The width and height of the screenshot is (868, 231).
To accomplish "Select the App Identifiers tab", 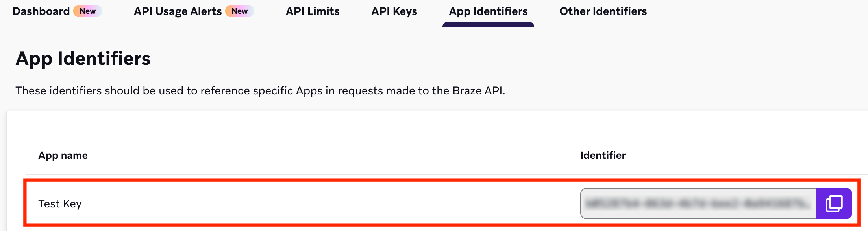I will pyautogui.click(x=488, y=11).
